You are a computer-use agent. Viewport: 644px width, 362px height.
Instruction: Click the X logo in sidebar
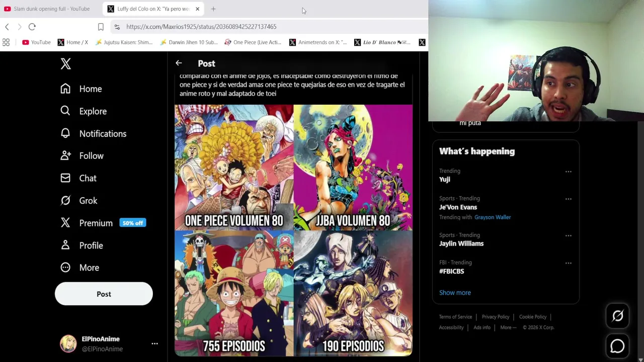[65, 64]
